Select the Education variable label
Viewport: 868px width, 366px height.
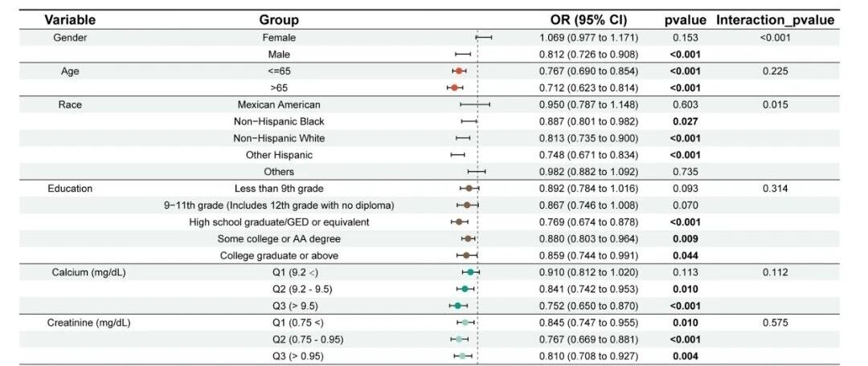click(x=70, y=189)
